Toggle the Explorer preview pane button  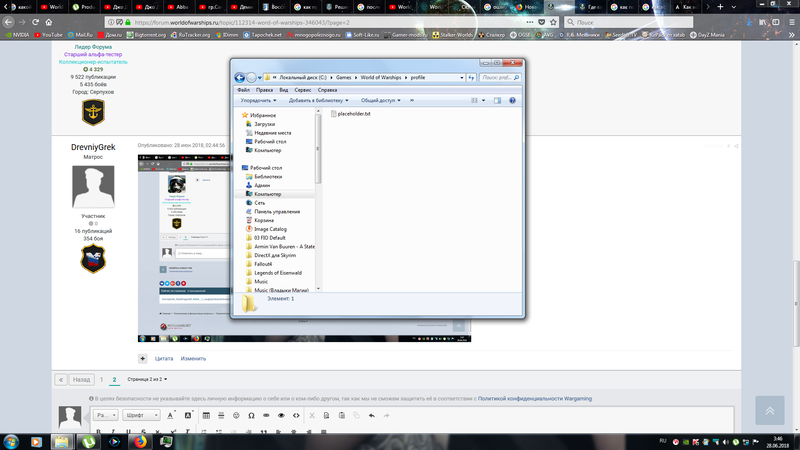(x=498, y=100)
